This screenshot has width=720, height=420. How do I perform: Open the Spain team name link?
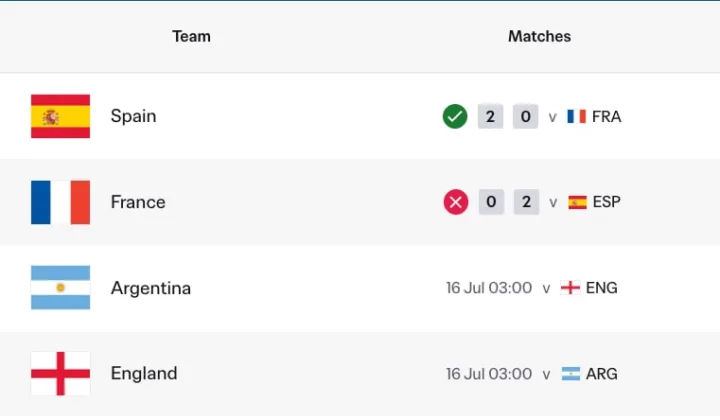(x=133, y=116)
